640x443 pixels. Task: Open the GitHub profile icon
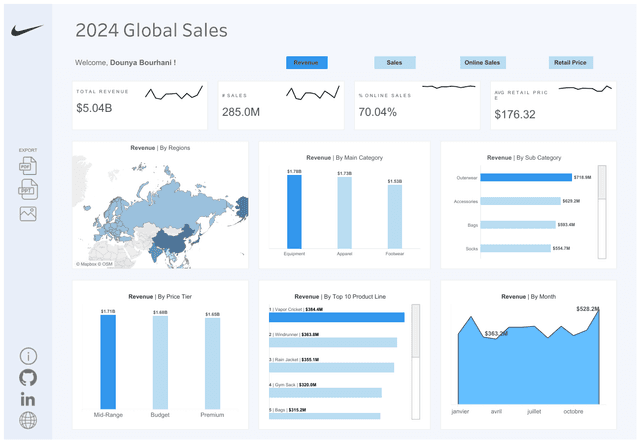coord(28,378)
